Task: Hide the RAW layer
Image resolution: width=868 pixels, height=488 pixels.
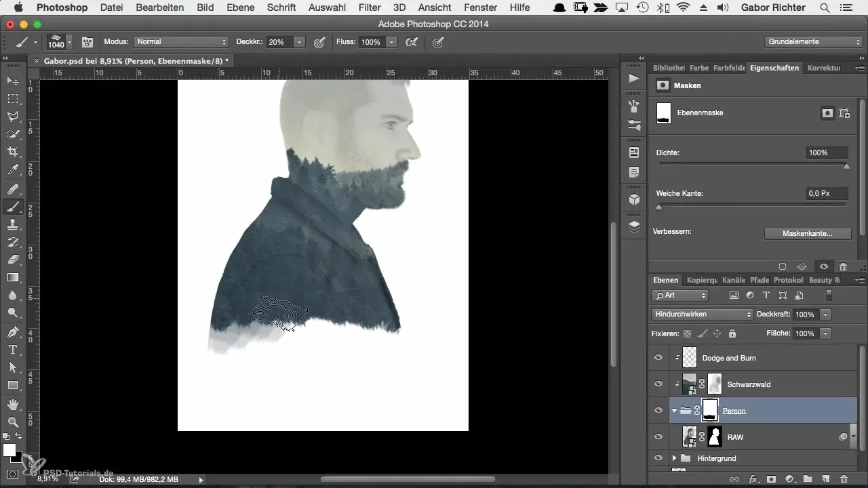Action: pyautogui.click(x=658, y=437)
